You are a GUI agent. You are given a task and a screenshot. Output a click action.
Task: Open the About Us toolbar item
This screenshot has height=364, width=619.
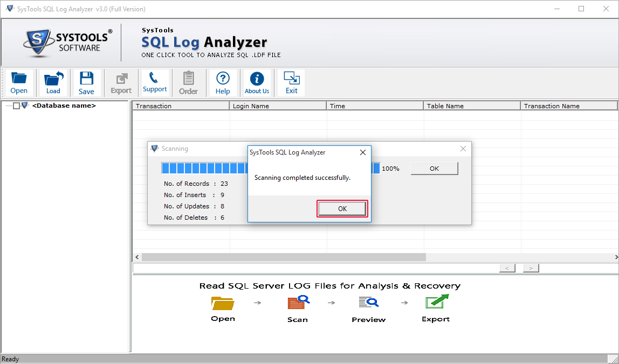tap(257, 83)
